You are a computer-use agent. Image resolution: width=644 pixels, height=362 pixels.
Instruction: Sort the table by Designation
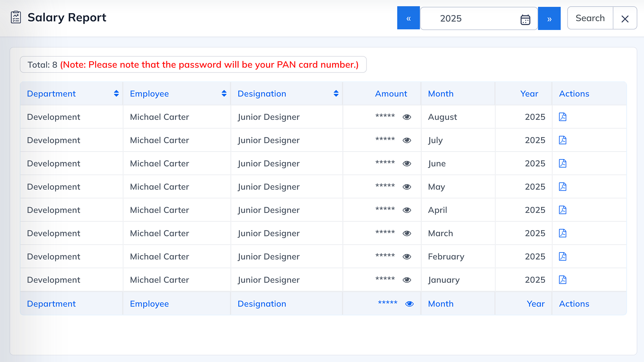336,94
